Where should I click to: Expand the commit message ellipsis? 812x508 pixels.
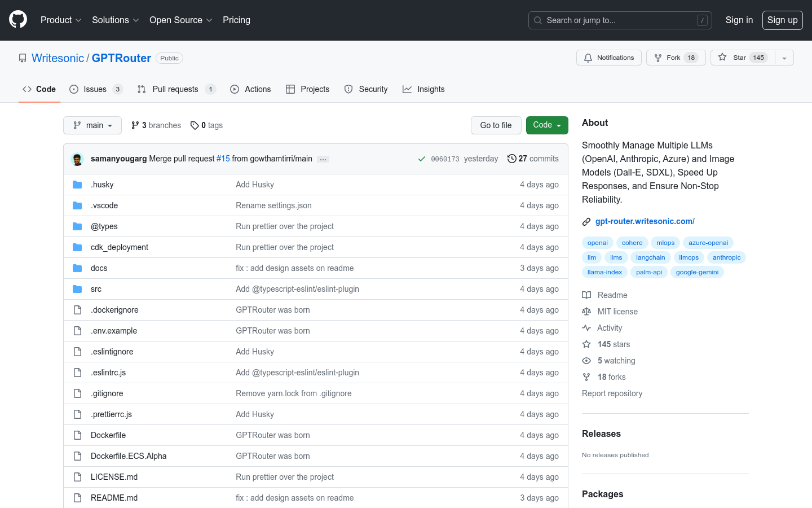click(323, 159)
